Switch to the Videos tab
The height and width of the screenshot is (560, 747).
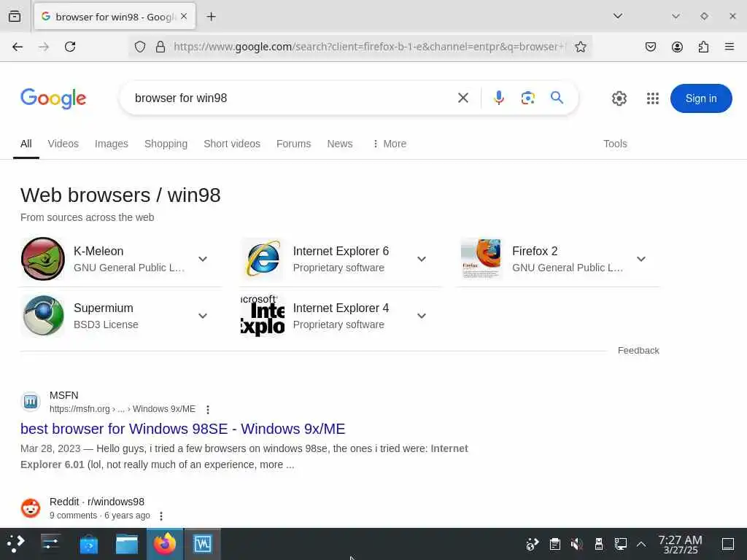click(x=63, y=144)
